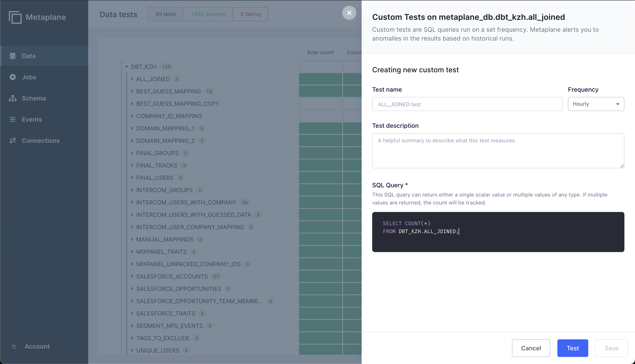
Task: Click inside the SQL Query code editor
Action: point(498,232)
